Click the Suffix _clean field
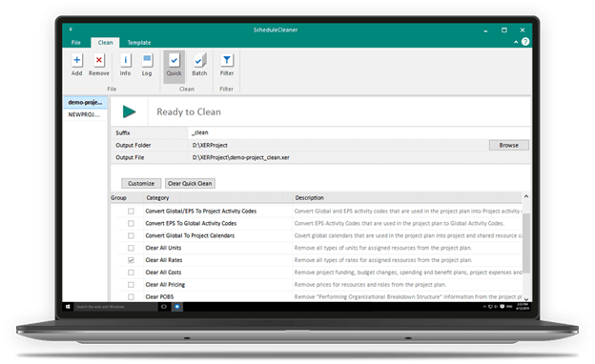 click(359, 132)
